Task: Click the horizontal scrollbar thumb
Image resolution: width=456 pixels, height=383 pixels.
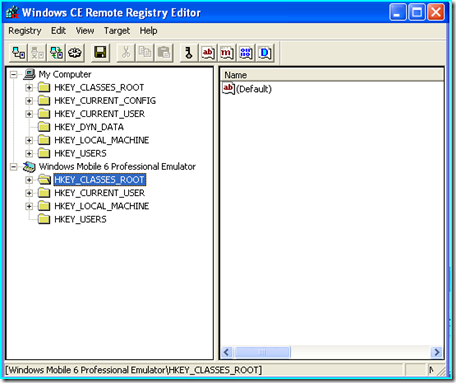Action: [x=262, y=352]
